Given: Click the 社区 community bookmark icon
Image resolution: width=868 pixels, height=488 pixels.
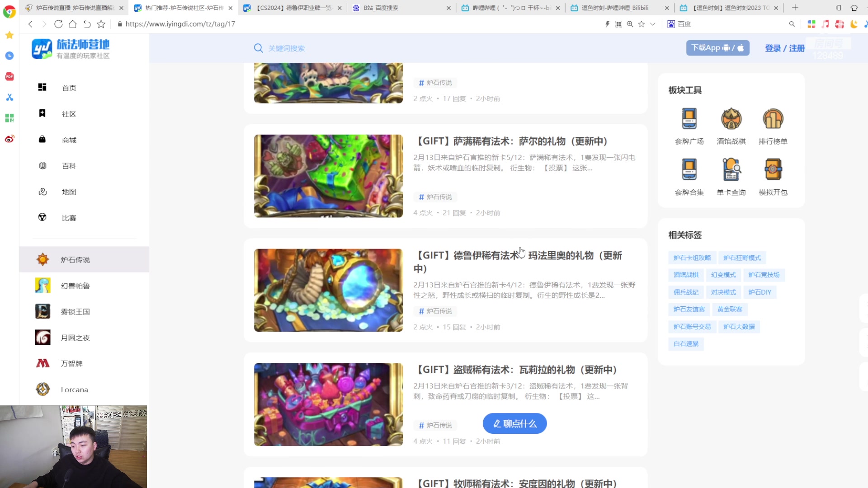Looking at the screenshot, I should pos(42,113).
